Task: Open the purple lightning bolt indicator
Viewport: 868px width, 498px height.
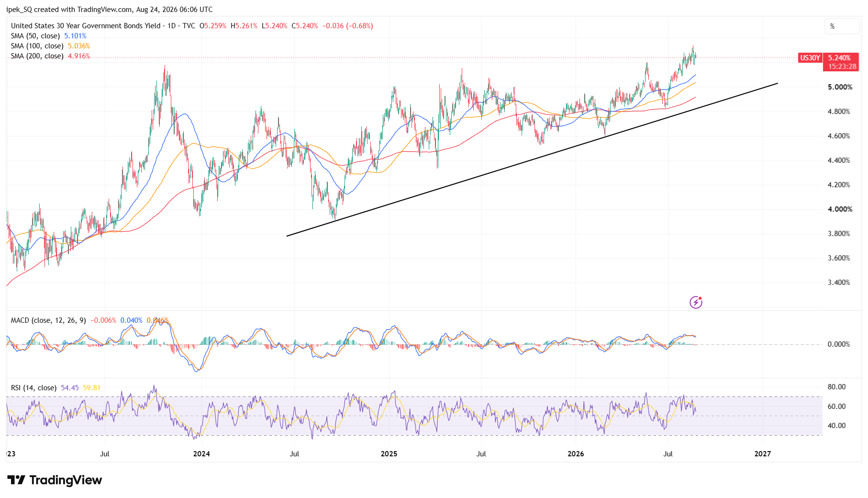Action: coord(696,302)
